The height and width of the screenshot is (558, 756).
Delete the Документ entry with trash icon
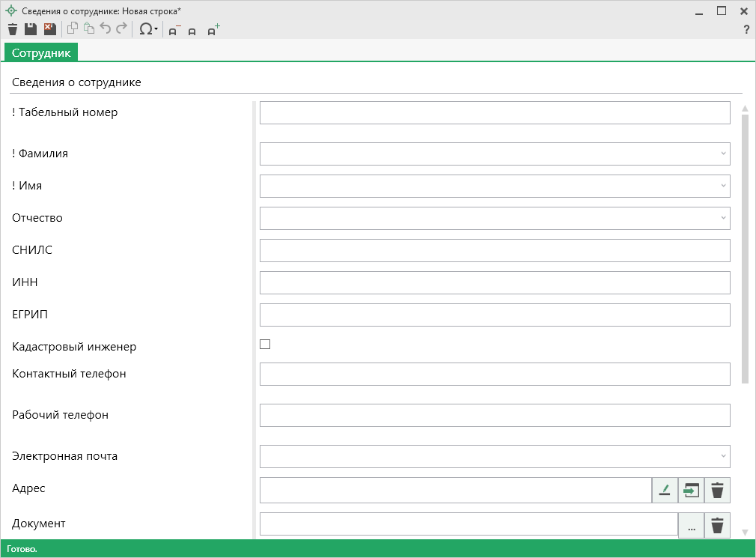(x=717, y=526)
